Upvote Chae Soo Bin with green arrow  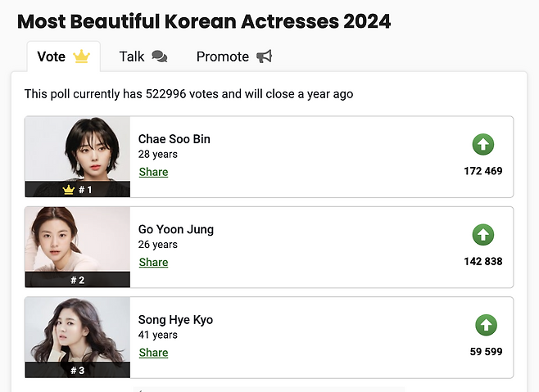click(x=483, y=145)
